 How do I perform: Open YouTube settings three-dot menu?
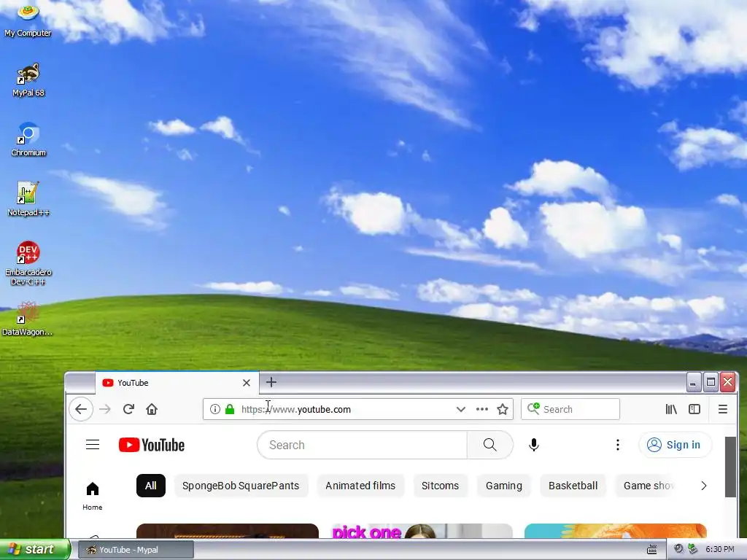pyautogui.click(x=617, y=445)
